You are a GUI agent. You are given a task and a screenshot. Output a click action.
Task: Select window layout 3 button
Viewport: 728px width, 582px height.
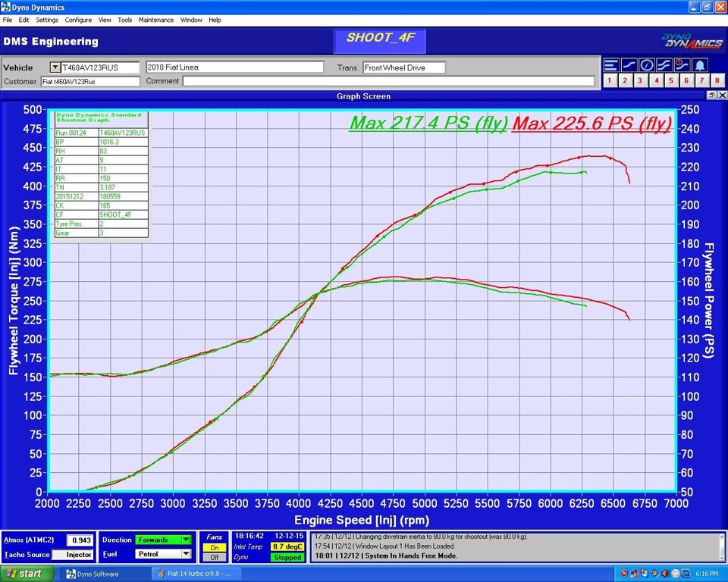[641, 80]
